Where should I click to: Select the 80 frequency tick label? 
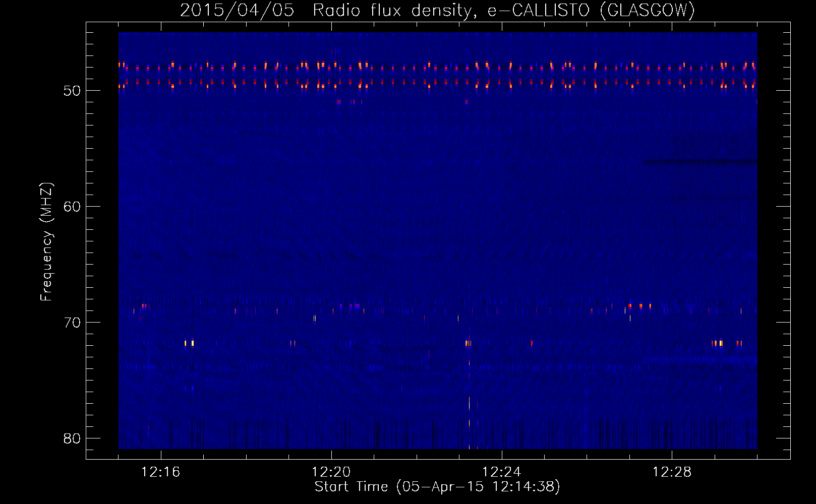click(x=72, y=438)
